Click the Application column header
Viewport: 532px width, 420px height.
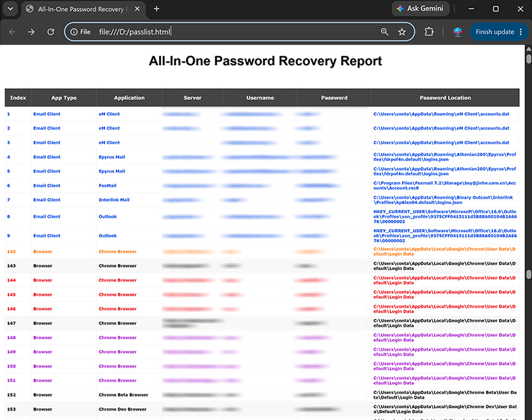(x=129, y=98)
